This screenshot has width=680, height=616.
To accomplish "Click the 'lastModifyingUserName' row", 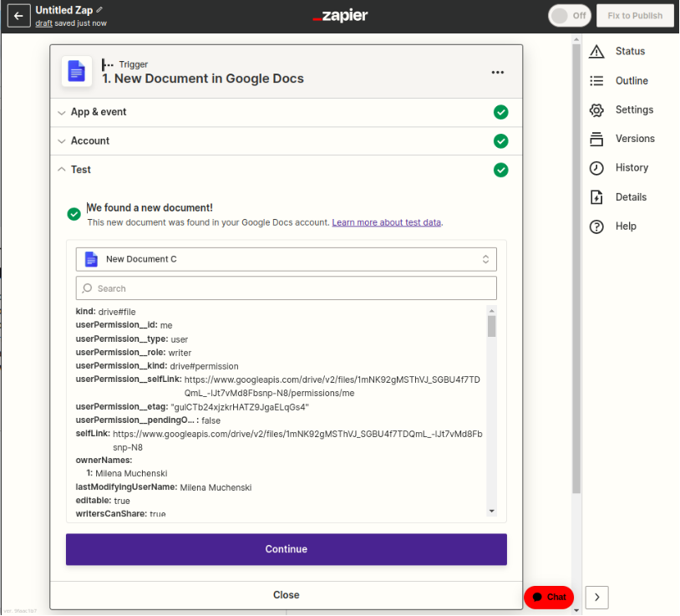I will (164, 487).
